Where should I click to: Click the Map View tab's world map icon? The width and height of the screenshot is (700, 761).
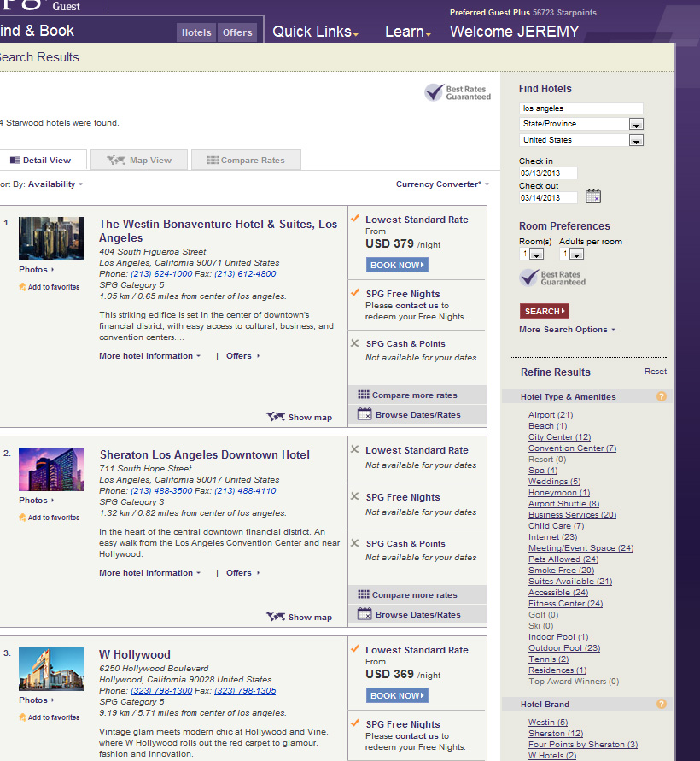(x=116, y=160)
